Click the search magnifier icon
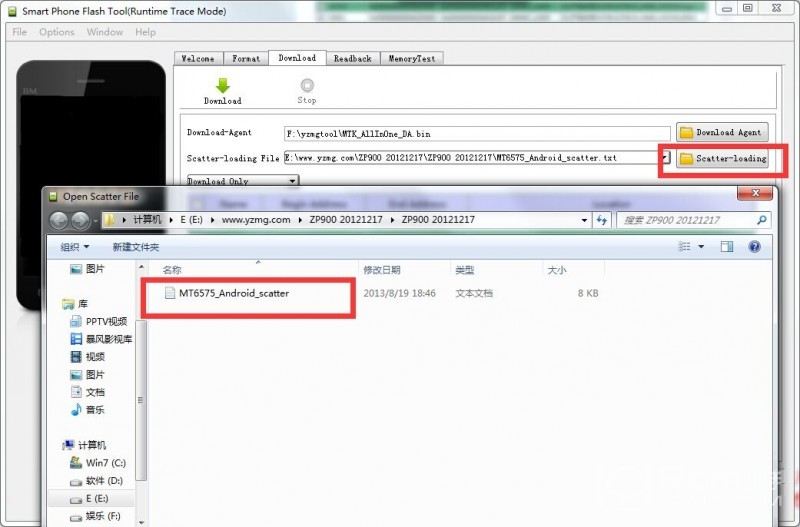The width and height of the screenshot is (800, 527). pos(762,220)
